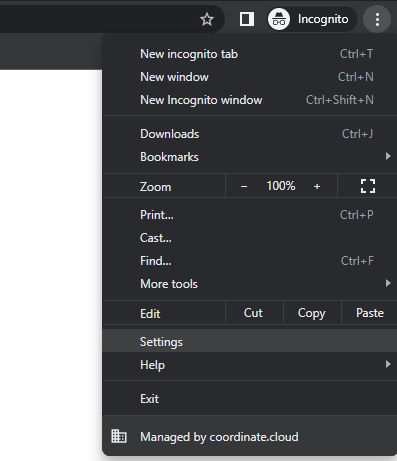
Task: Choose New window from the menu
Action: click(x=250, y=77)
